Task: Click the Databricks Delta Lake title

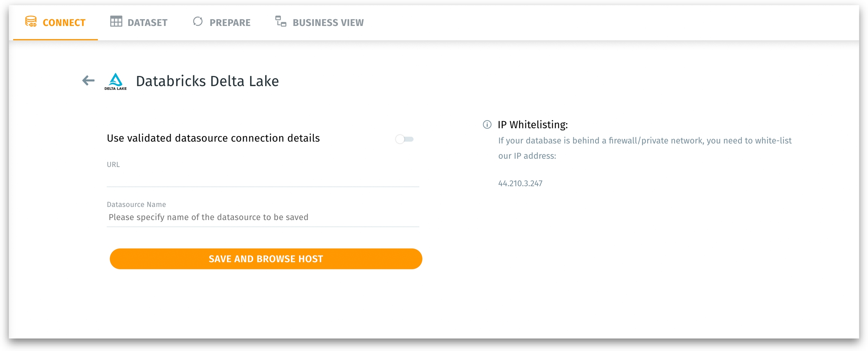Action: click(207, 81)
